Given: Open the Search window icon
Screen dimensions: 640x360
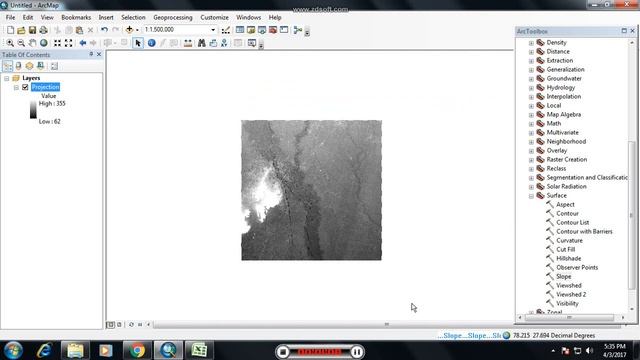Looking at the screenshot, I should (x=262, y=30).
